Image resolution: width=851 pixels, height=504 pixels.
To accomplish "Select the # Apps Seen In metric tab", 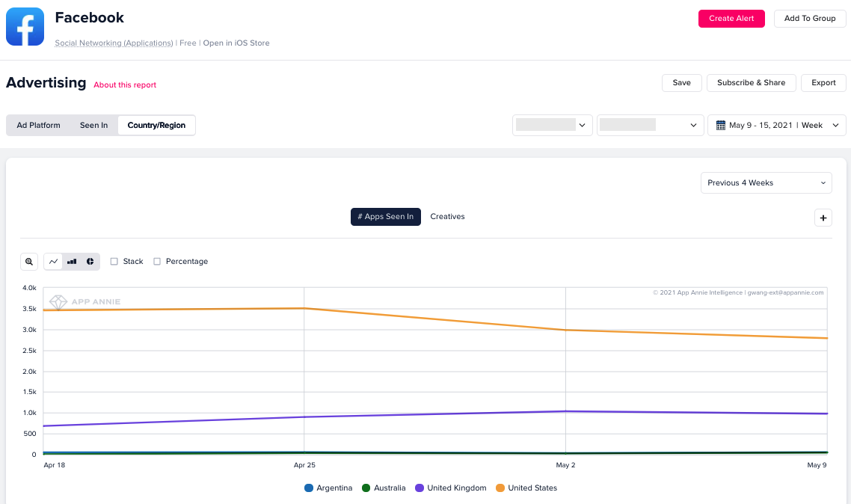I will [x=385, y=216].
